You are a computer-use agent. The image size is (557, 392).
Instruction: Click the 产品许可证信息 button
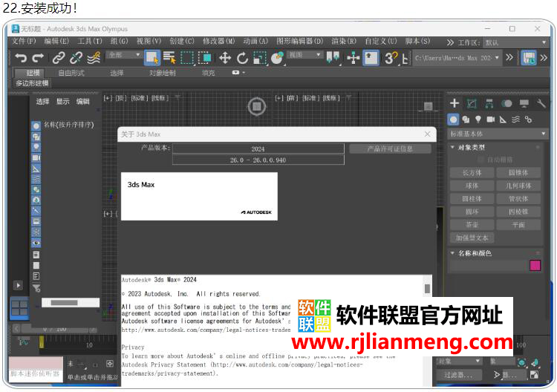pos(390,148)
